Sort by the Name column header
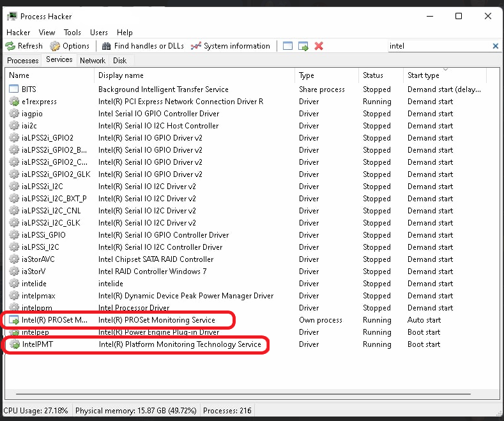Viewport: 504px width, 421px height. coord(19,75)
